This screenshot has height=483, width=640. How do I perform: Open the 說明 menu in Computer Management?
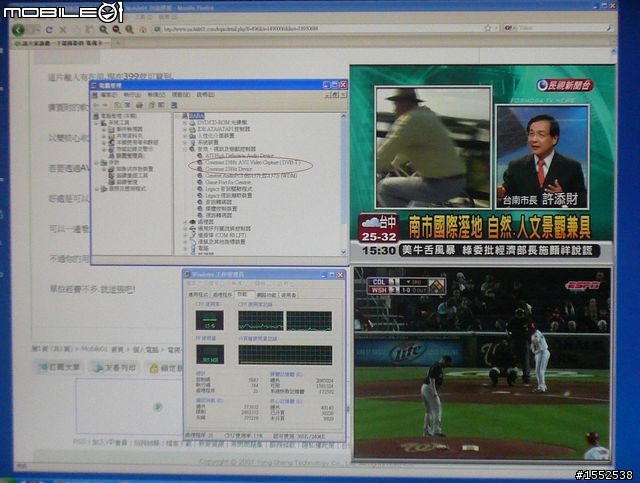tap(205, 95)
